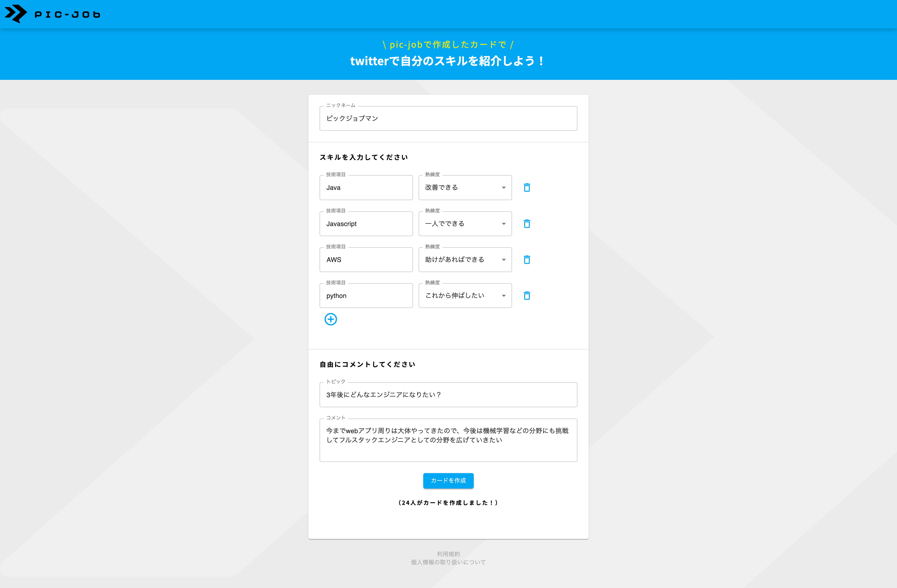Select the python technology input field
The width and height of the screenshot is (897, 588).
tap(366, 296)
